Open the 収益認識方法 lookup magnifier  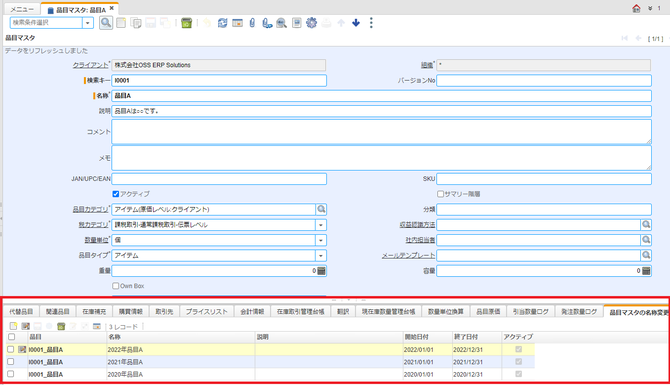(646, 225)
